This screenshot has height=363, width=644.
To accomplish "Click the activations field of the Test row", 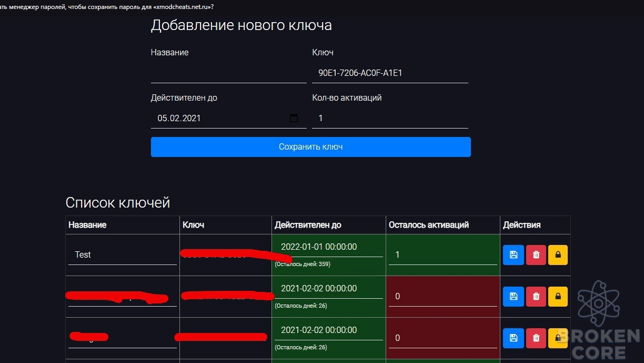I will (x=443, y=254).
